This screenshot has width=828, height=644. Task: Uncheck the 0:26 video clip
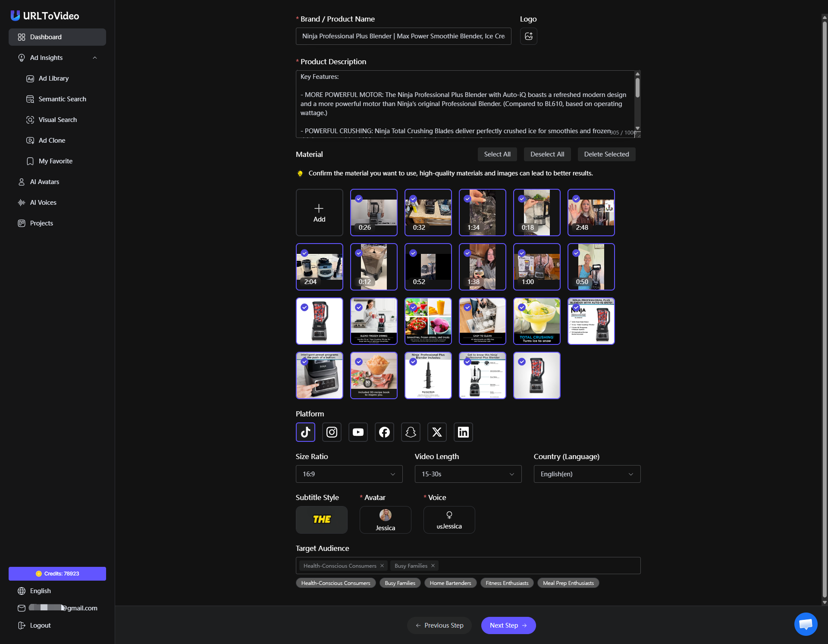pos(358,199)
